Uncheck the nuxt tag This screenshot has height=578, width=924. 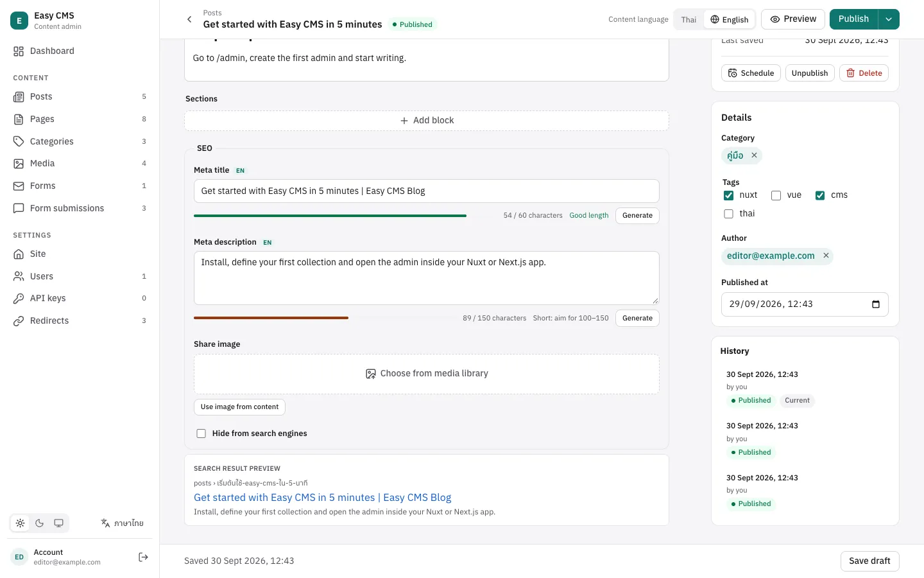(x=728, y=195)
